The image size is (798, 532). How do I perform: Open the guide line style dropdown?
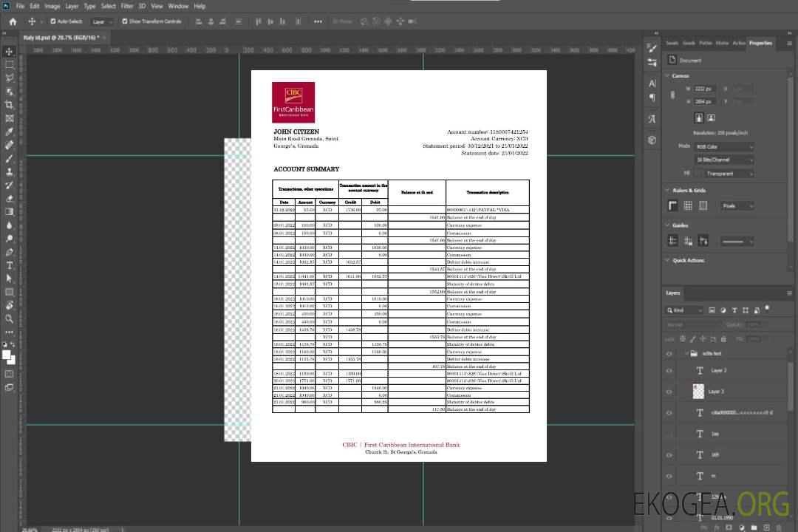(737, 242)
